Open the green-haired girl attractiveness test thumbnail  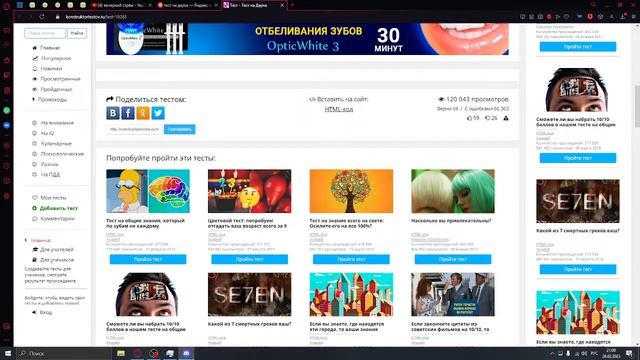(453, 191)
